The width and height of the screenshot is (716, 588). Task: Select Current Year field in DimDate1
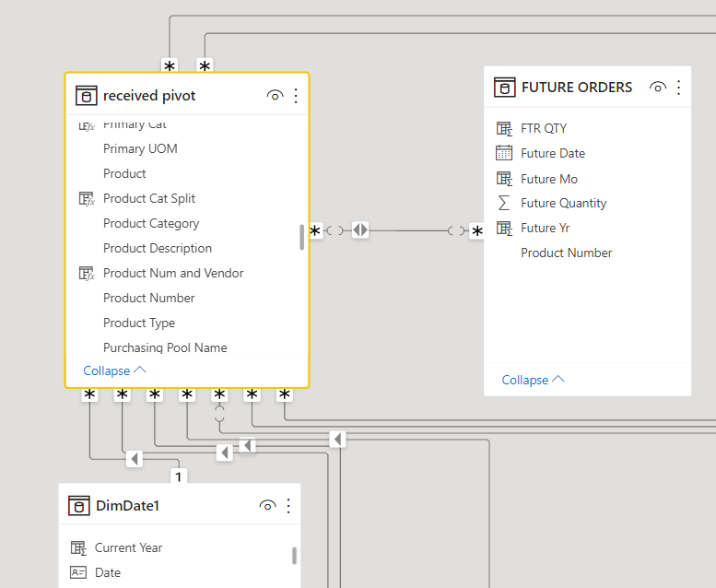[x=129, y=547]
